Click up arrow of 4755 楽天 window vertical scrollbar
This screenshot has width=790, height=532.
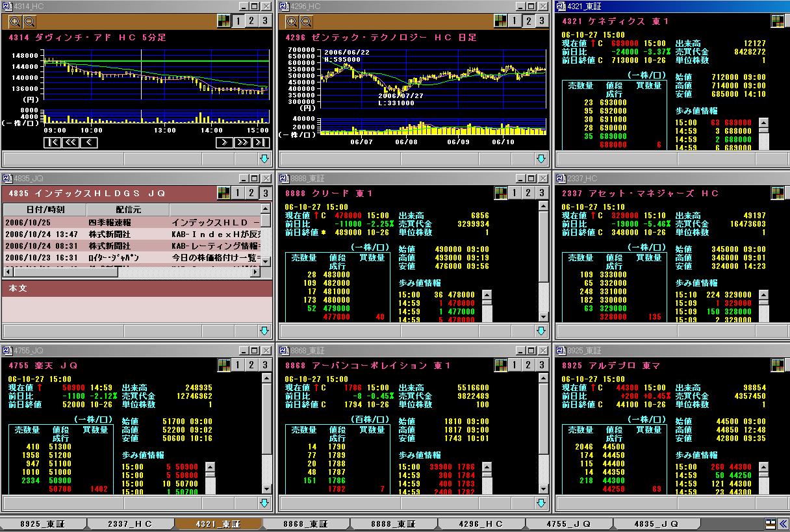coord(267,378)
